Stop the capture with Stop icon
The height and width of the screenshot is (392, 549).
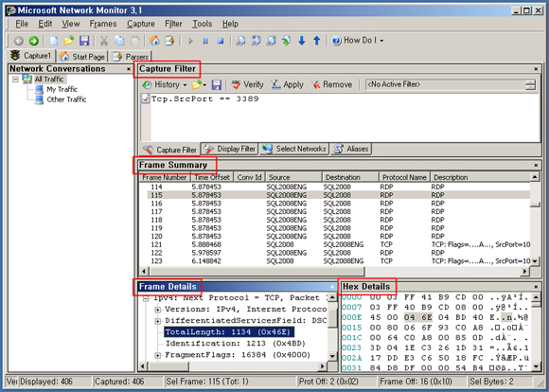221,41
